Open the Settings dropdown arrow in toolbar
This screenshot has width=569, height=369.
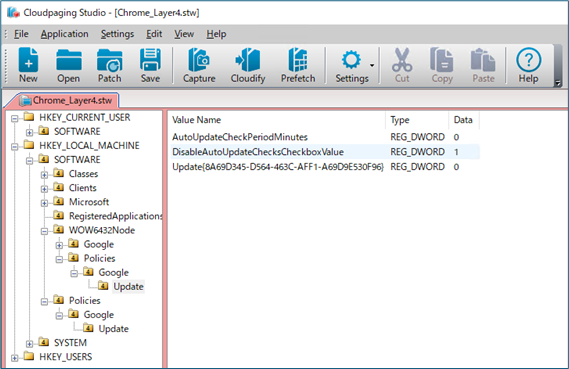[372, 65]
